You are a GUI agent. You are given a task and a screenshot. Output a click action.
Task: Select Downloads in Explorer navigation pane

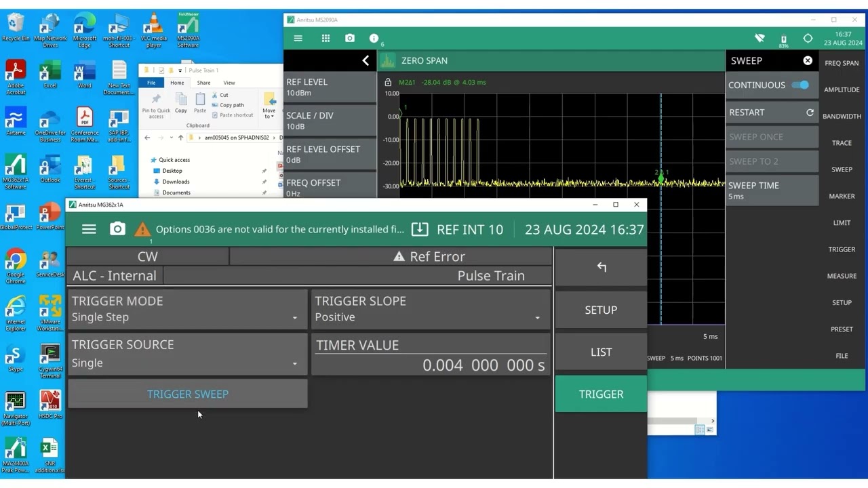176,182
